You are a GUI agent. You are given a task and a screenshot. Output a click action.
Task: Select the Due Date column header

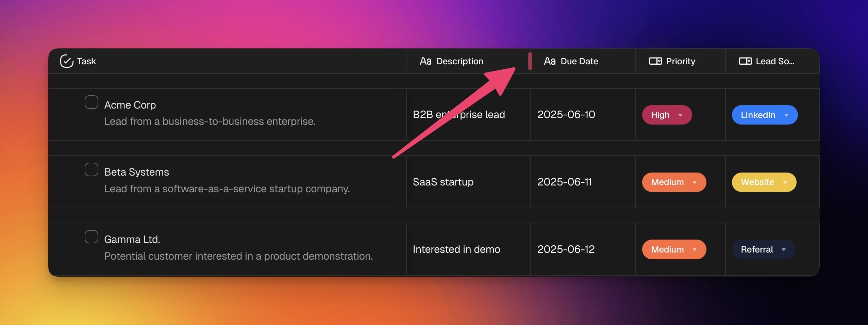(579, 61)
